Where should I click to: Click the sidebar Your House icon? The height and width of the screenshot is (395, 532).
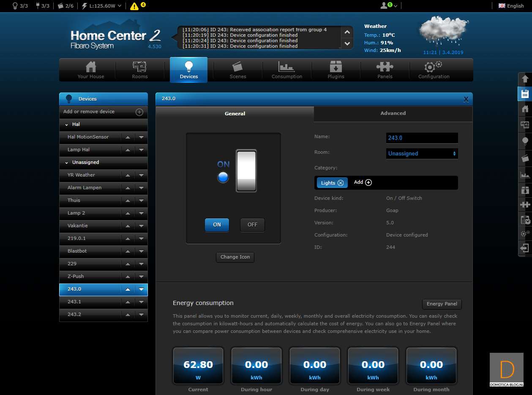[525, 109]
